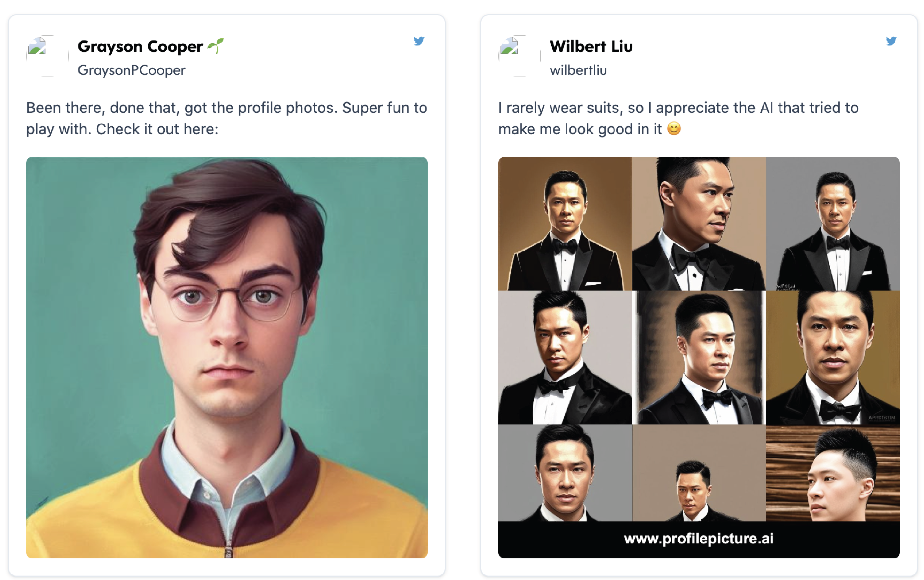Click the top-middle side-profile tuxedo portrait

tap(699, 223)
